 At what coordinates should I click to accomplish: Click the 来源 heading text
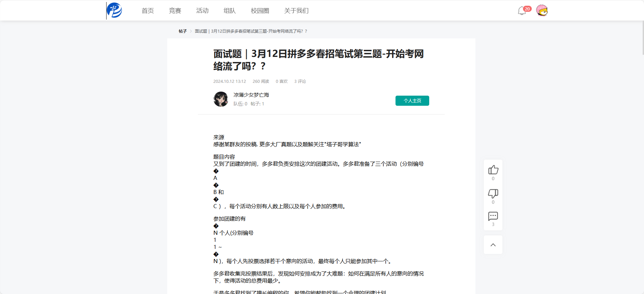tap(218, 137)
